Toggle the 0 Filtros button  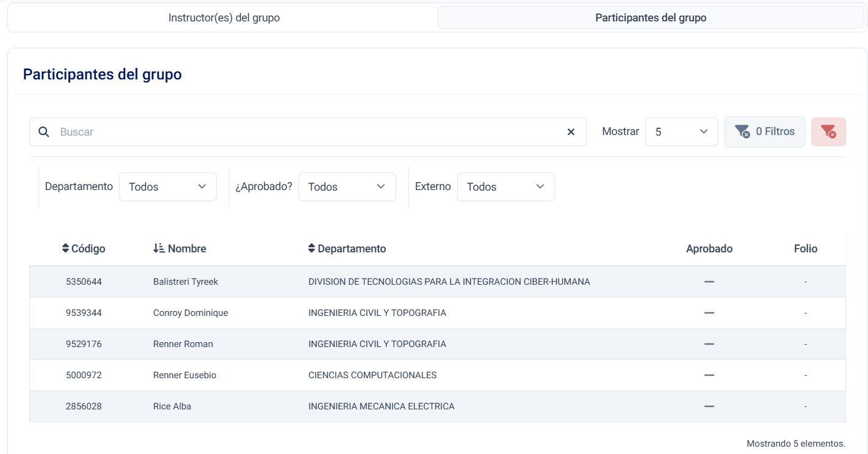pyautogui.click(x=764, y=131)
